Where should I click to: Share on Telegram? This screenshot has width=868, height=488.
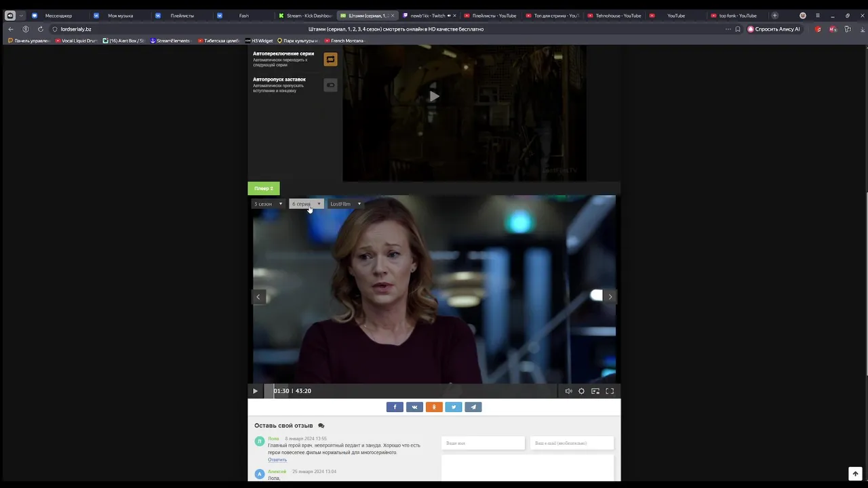coord(473,407)
